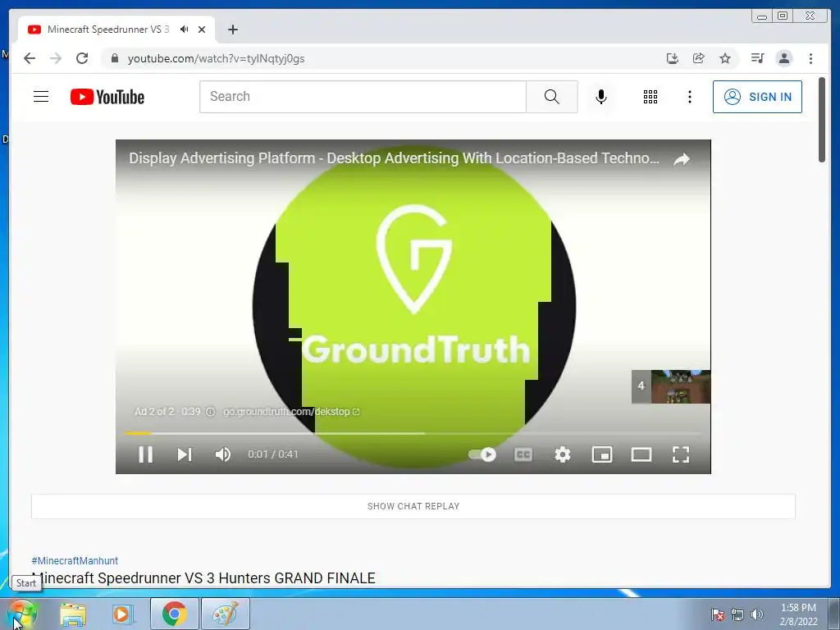Click the share arrow on video
The width and height of the screenshot is (840, 630).
pyautogui.click(x=682, y=159)
